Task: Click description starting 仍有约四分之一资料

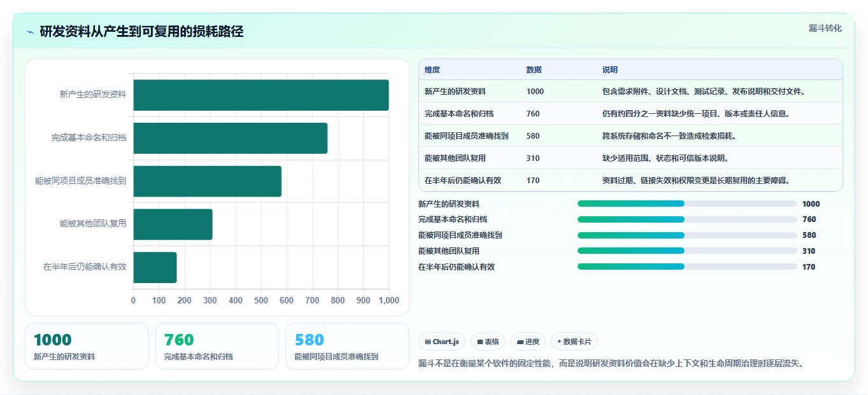Action: tap(697, 114)
